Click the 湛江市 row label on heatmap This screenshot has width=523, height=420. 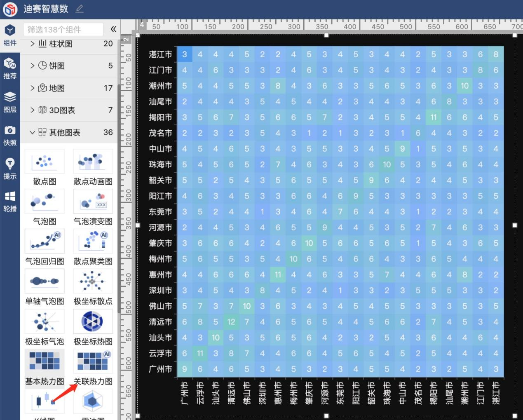160,54
